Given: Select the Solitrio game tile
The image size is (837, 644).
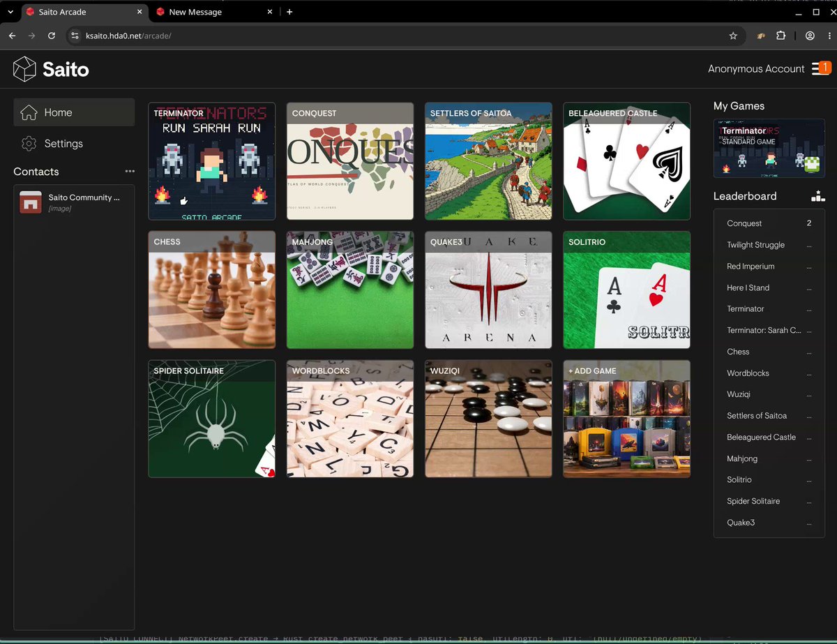Looking at the screenshot, I should 627,290.
